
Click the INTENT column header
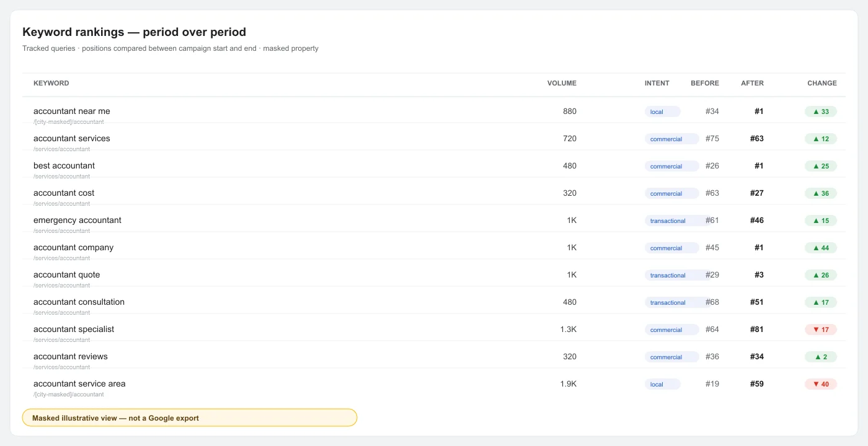click(x=657, y=83)
